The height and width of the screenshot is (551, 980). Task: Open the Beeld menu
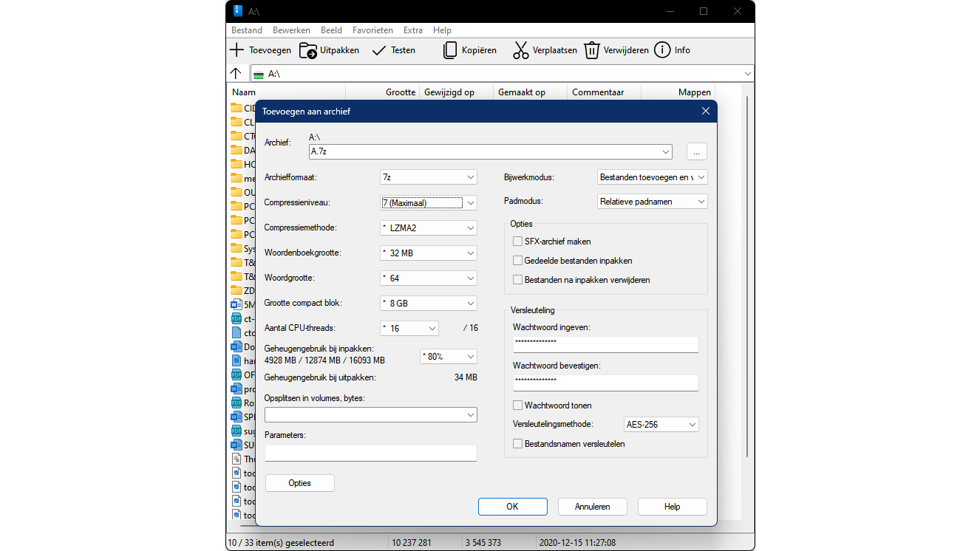pos(331,30)
